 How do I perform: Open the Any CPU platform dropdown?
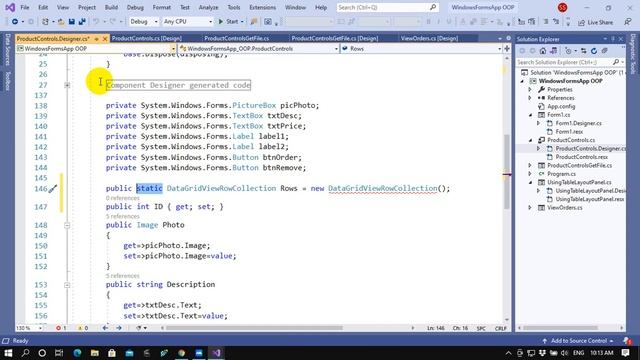[x=188, y=22]
